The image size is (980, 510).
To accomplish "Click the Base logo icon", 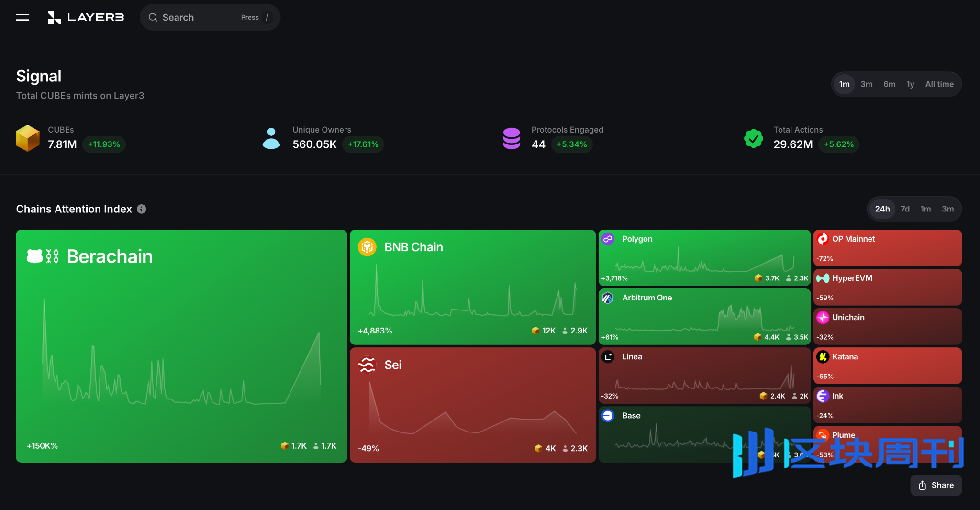I will pyautogui.click(x=608, y=416).
